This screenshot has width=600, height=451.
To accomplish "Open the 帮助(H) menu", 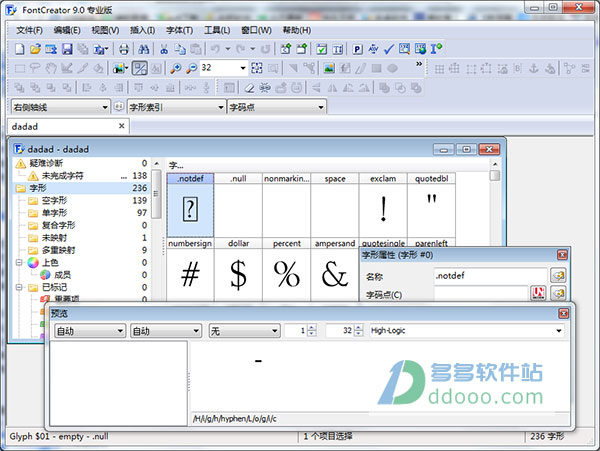I will click(297, 30).
